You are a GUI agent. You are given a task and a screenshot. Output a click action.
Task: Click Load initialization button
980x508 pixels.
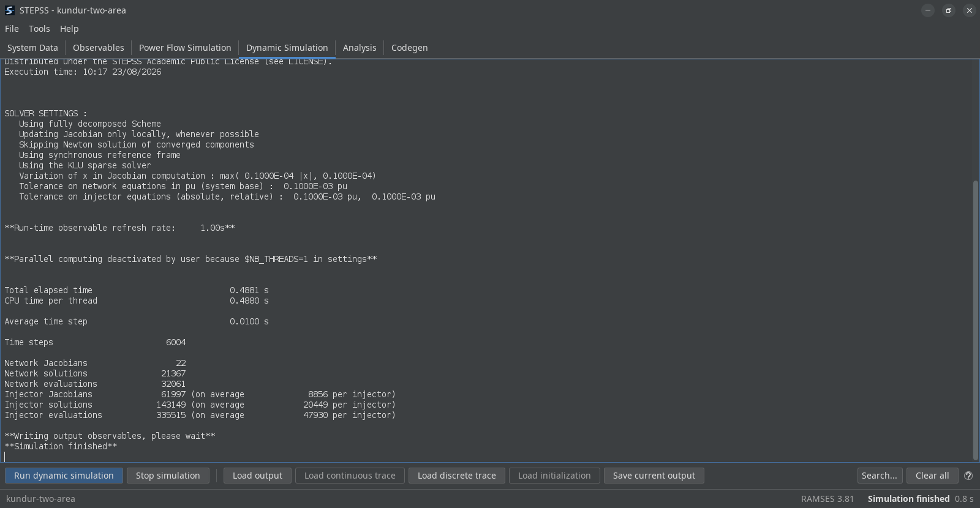554,476
